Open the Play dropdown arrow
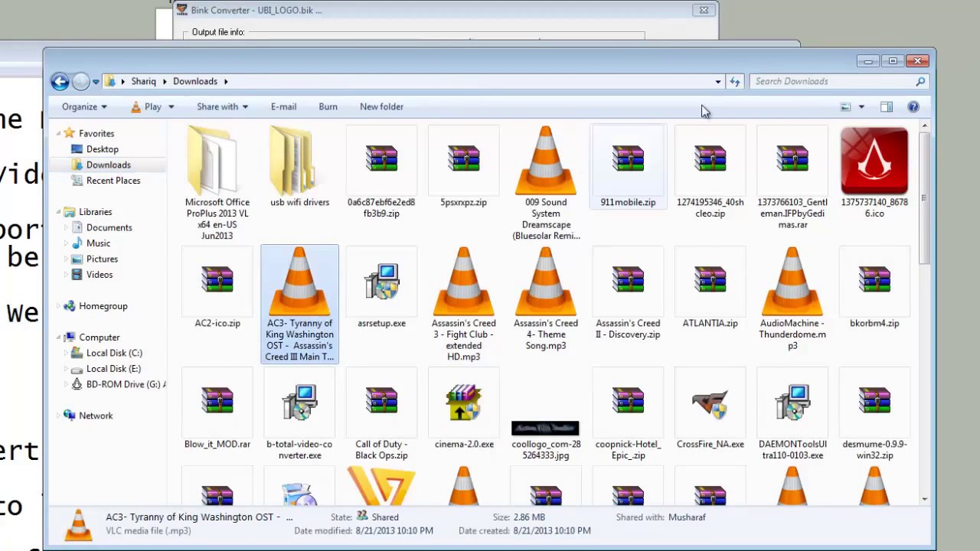The width and height of the screenshot is (980, 551). pyautogui.click(x=171, y=107)
